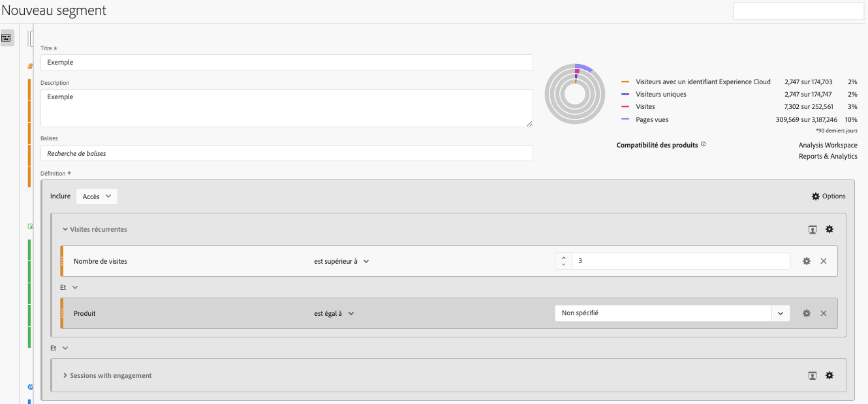Remove the Nombre de visites rule
Screen dimensions: 868x404
point(824,261)
